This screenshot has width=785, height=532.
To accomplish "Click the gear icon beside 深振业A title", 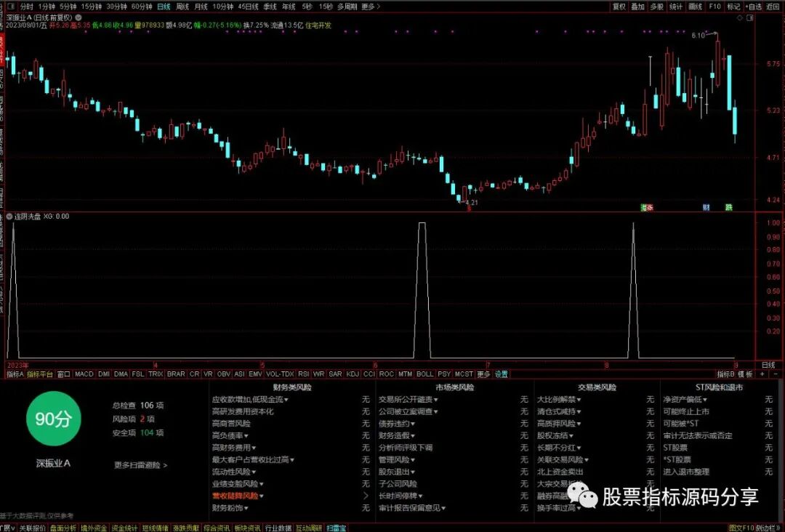I will [78, 17].
